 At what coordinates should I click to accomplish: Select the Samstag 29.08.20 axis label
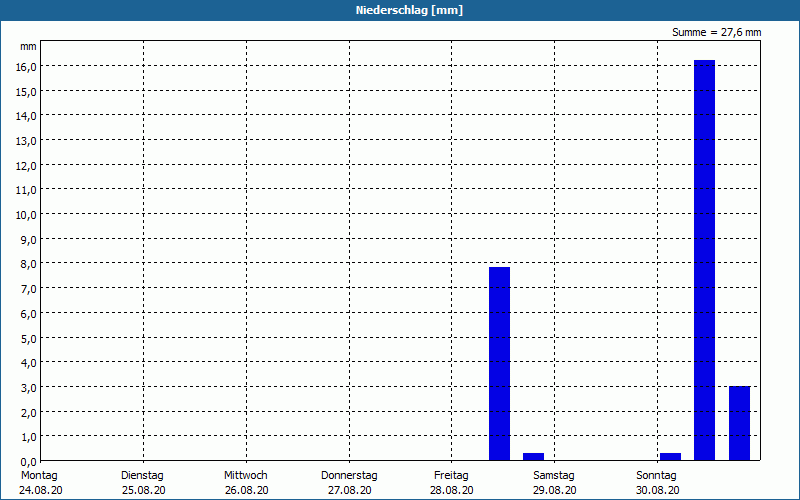555,483
